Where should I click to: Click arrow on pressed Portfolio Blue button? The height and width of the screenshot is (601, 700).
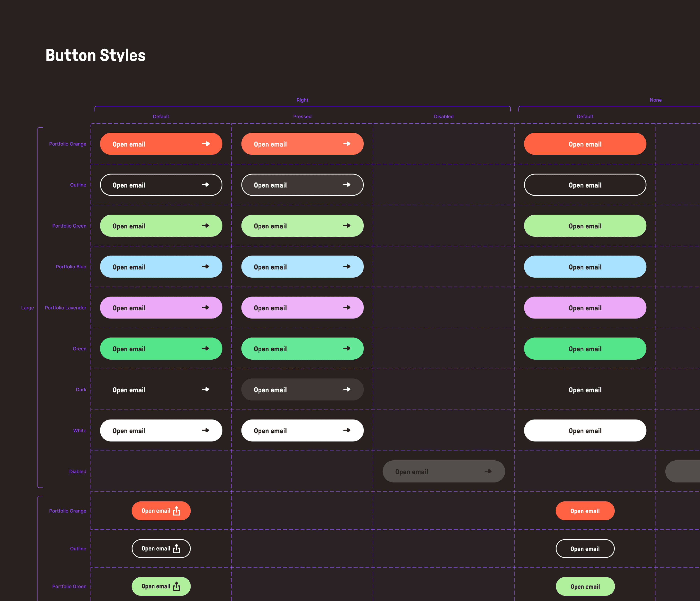[x=347, y=267]
